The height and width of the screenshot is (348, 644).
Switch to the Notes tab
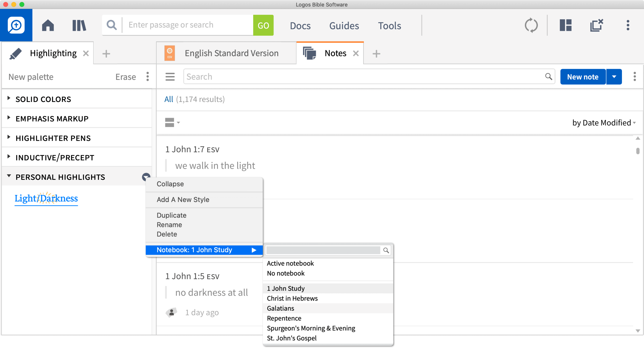[x=330, y=53]
